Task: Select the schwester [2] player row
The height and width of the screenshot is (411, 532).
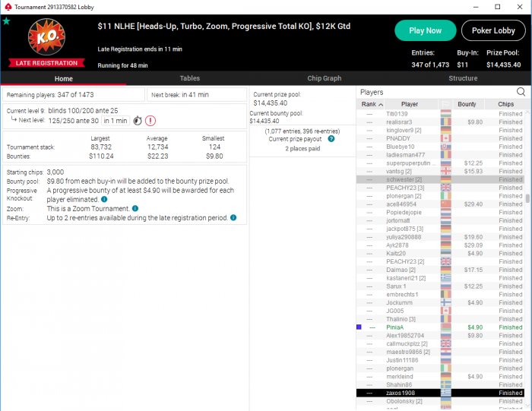Action: pos(440,179)
